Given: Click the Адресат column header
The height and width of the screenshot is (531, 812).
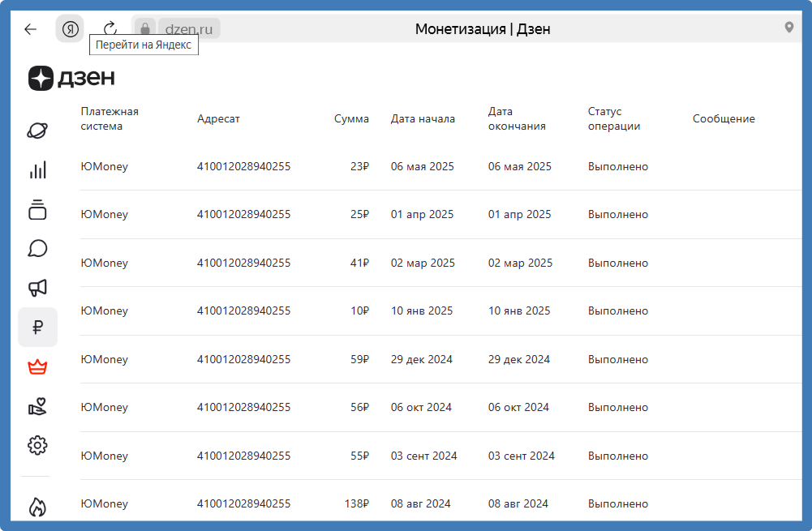Looking at the screenshot, I should point(218,118).
